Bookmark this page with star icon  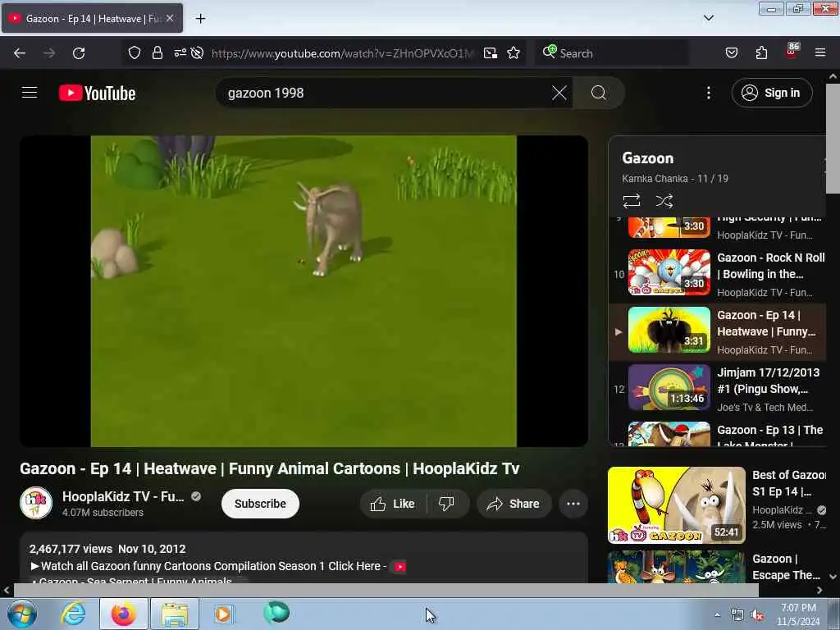tap(514, 53)
